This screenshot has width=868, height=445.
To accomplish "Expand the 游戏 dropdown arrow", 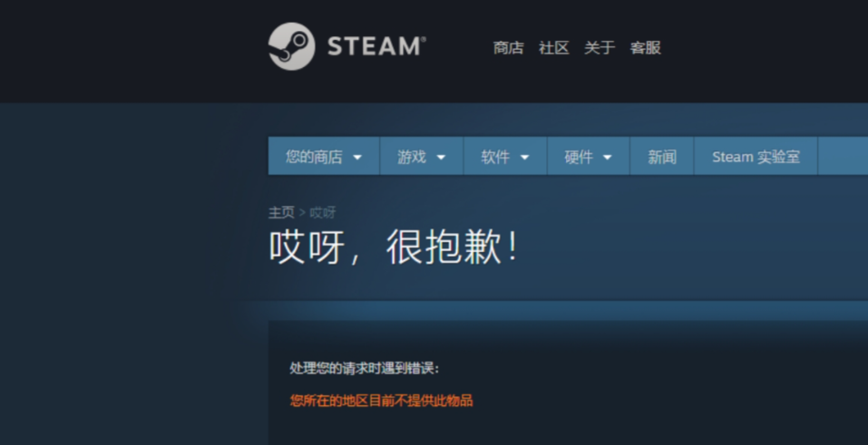I will click(441, 158).
